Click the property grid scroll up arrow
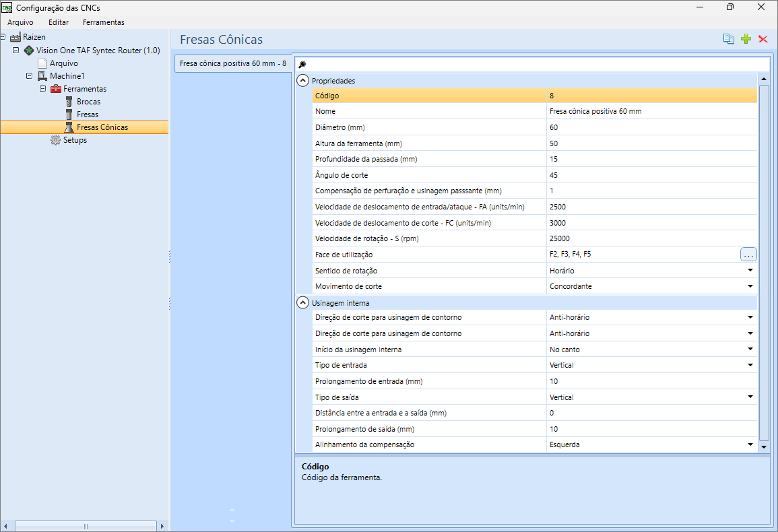 pyautogui.click(x=764, y=79)
